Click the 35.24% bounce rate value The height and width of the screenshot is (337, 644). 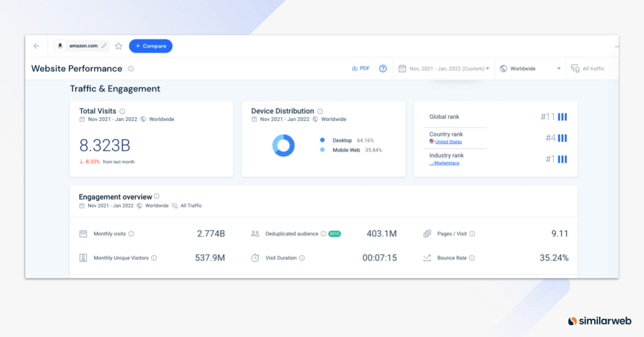(554, 258)
